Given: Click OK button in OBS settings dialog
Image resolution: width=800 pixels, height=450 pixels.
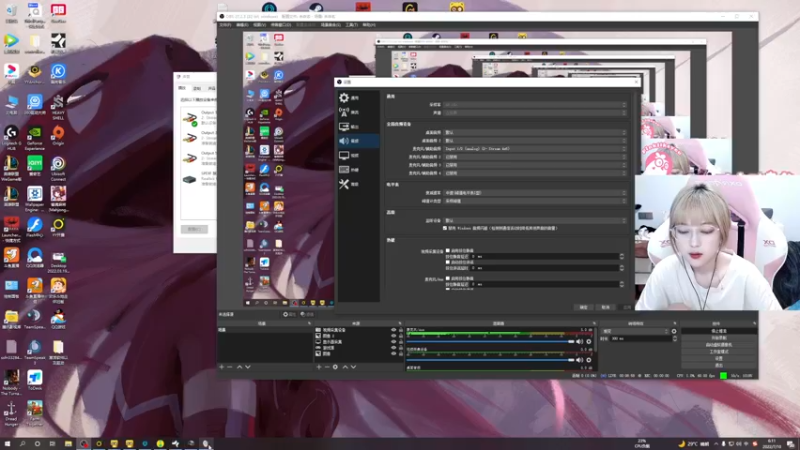Looking at the screenshot, I should coord(583,307).
